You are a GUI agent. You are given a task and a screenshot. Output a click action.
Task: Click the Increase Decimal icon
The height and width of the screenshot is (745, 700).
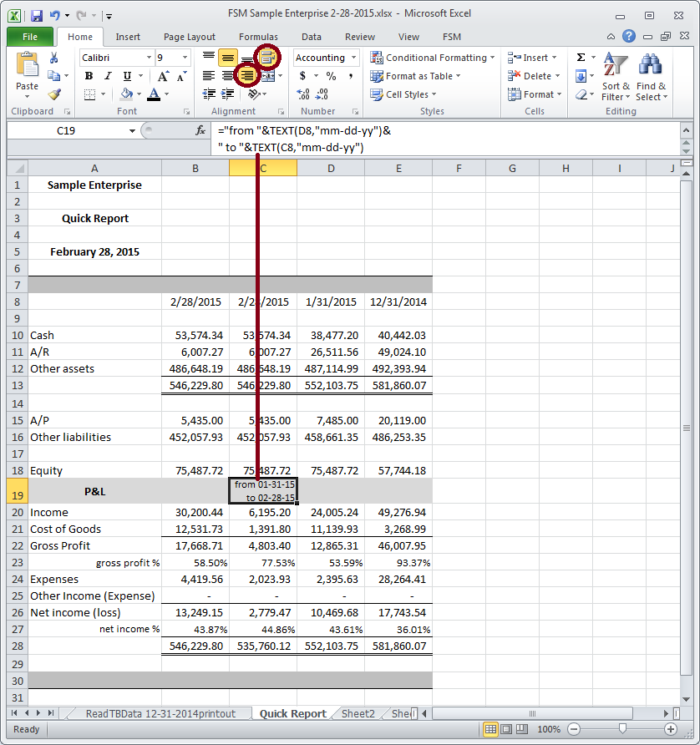coord(303,94)
